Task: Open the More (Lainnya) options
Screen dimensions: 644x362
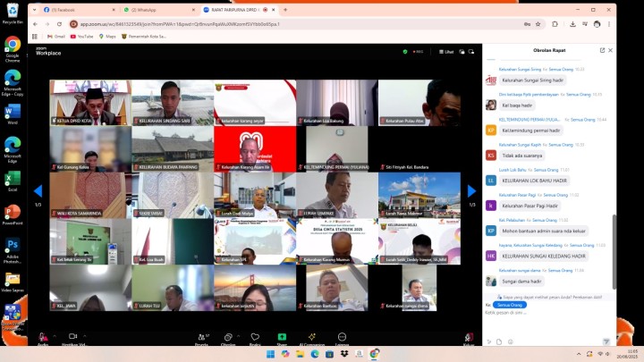Action: [342, 337]
